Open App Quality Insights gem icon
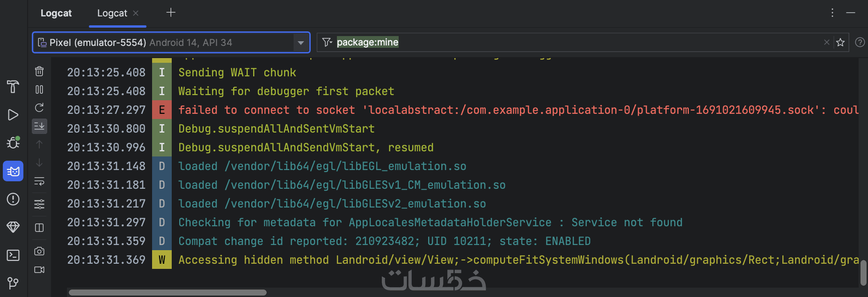Screen dimensions: 868x297 pyautogui.click(x=13, y=227)
